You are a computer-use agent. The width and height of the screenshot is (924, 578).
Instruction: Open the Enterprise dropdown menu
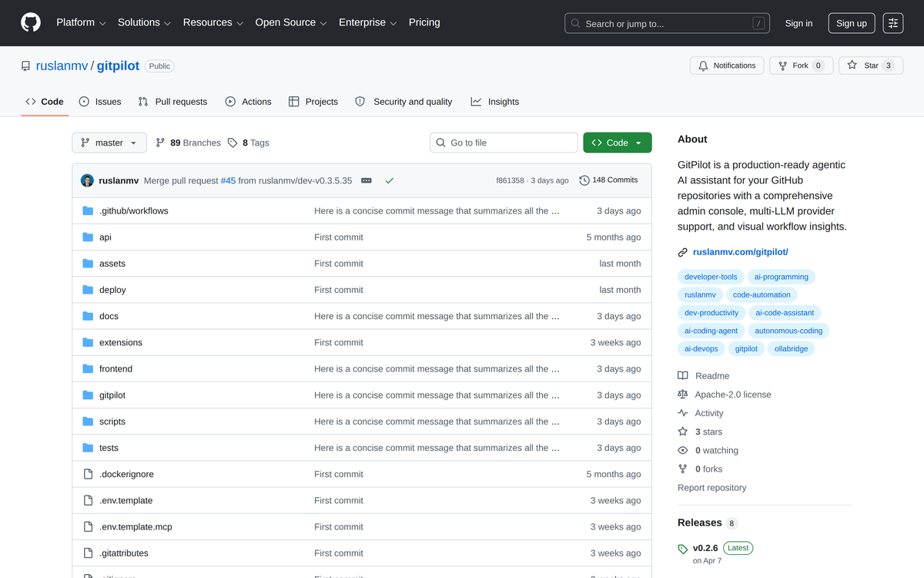coord(368,23)
